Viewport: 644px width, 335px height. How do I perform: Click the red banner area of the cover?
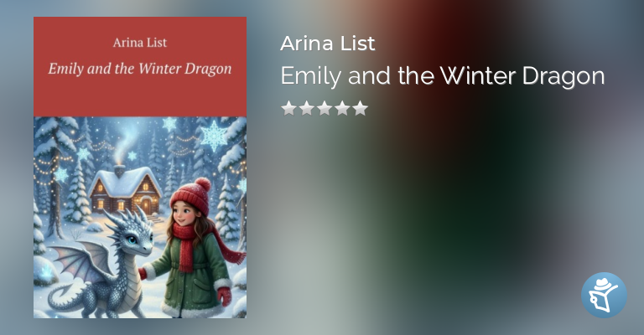click(x=140, y=67)
